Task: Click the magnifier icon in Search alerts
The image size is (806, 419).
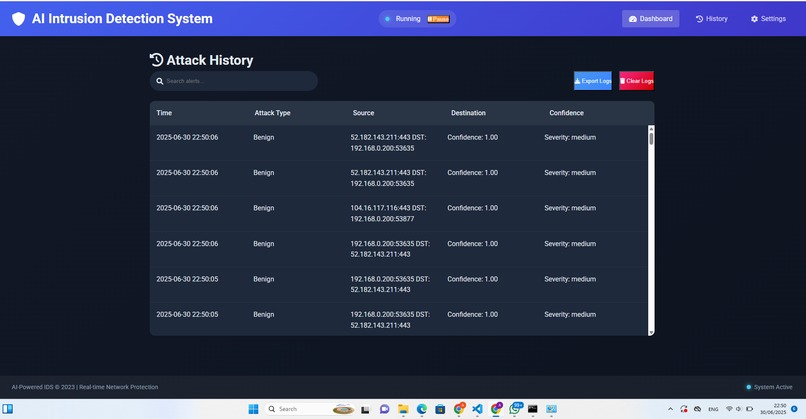Action: click(x=160, y=81)
